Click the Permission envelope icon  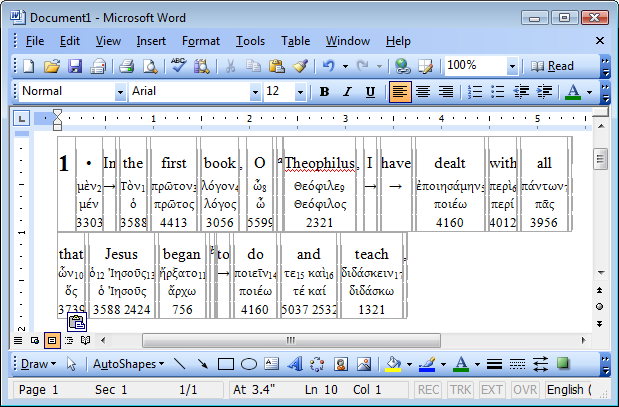98,66
